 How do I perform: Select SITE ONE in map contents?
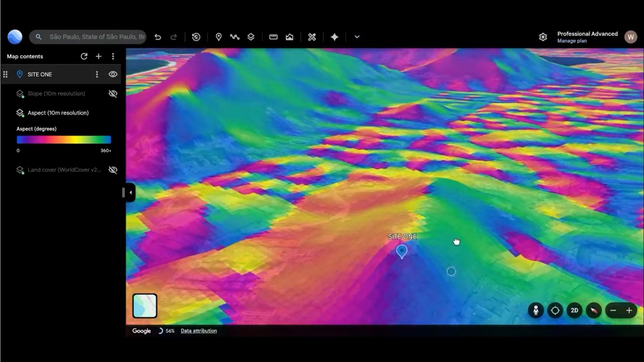(40, 74)
